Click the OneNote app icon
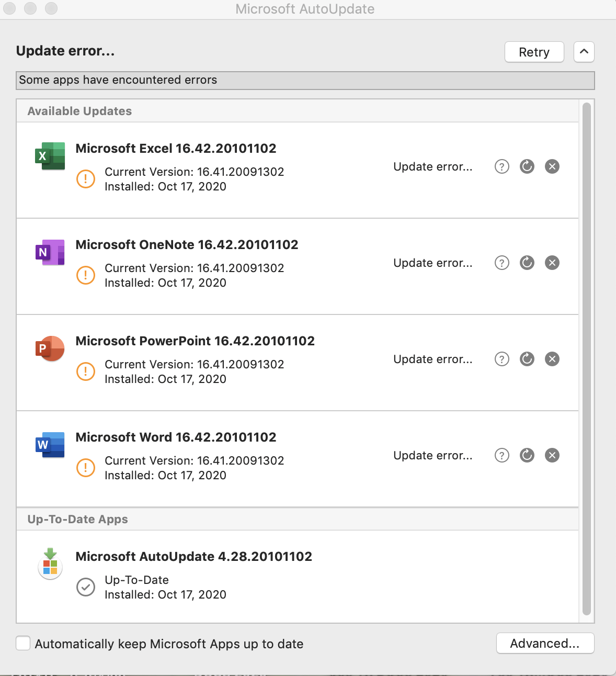The height and width of the screenshot is (676, 616). click(x=50, y=252)
